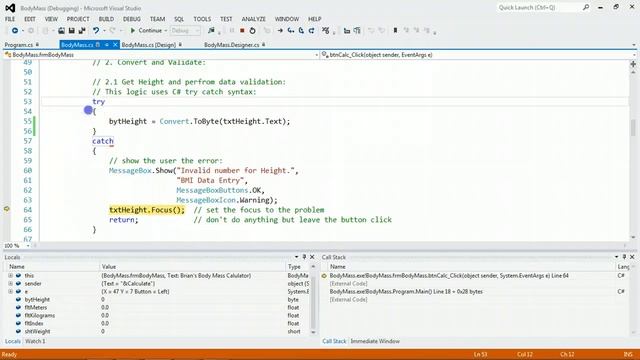Click the Save All toolbar icon

coord(82,31)
